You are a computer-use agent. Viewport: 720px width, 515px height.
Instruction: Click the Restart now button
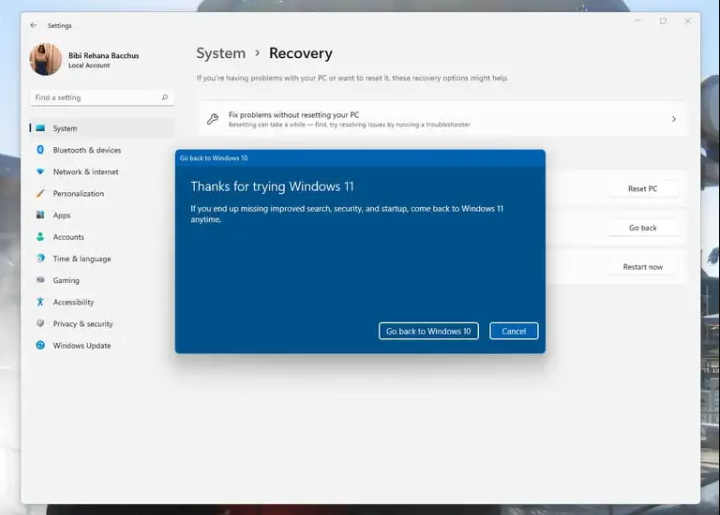click(x=642, y=267)
